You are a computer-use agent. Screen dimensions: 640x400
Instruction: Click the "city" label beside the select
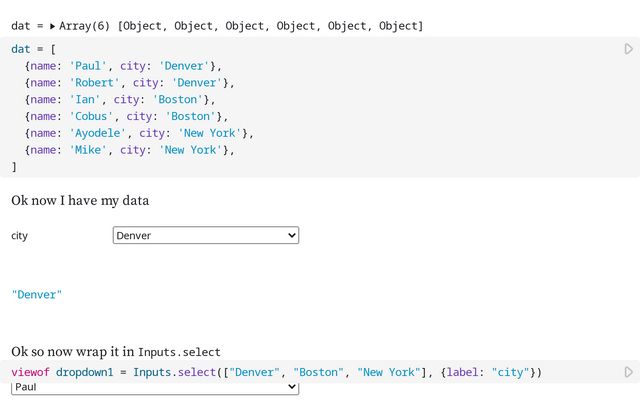[20, 236]
